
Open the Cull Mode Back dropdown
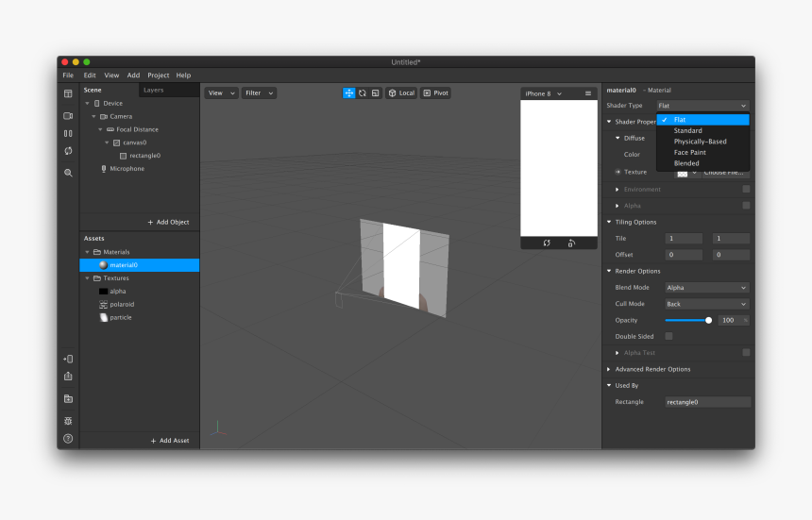707,304
